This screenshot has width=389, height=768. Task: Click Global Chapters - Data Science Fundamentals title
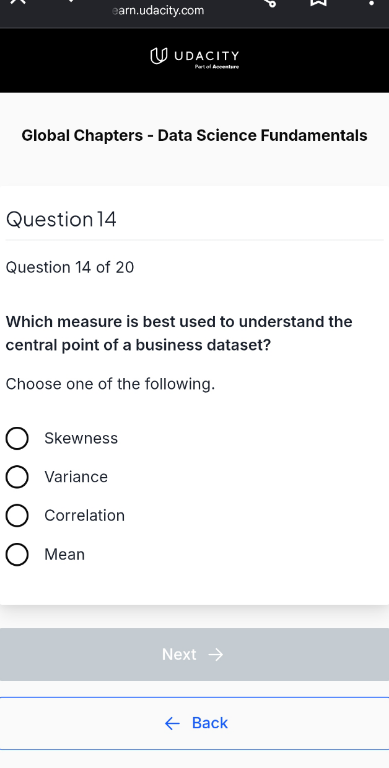[x=194, y=135]
